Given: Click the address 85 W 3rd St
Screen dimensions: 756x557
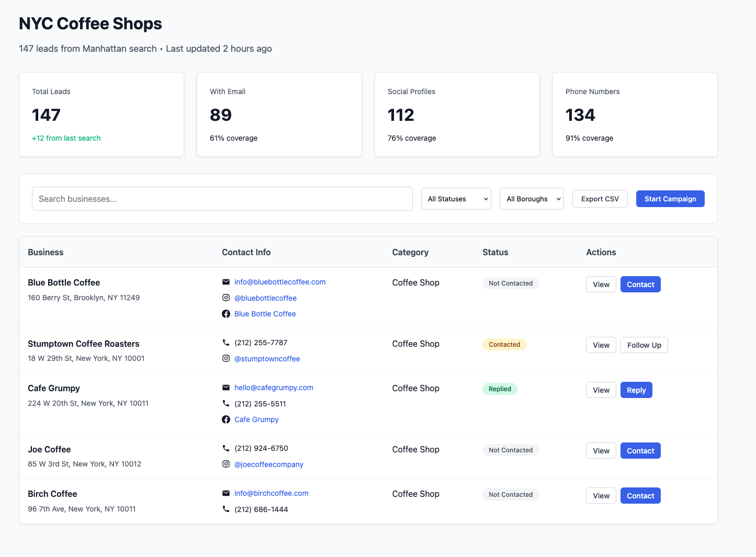Looking at the screenshot, I should 85,464.
